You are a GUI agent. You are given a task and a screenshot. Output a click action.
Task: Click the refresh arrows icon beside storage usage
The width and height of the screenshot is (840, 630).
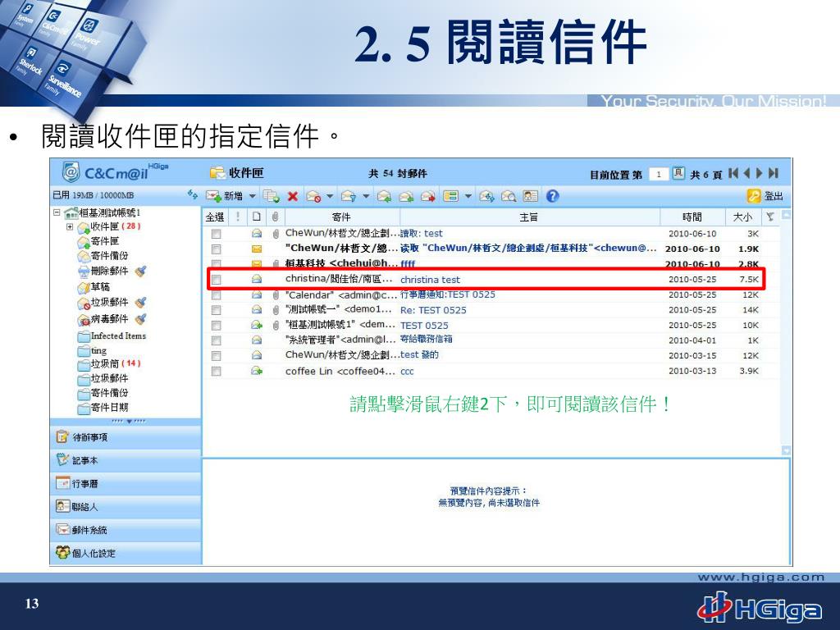[x=192, y=194]
